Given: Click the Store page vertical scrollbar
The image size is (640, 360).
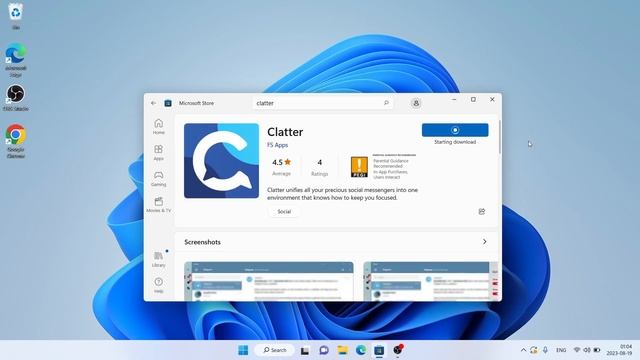Looking at the screenshot, I should 500,137.
